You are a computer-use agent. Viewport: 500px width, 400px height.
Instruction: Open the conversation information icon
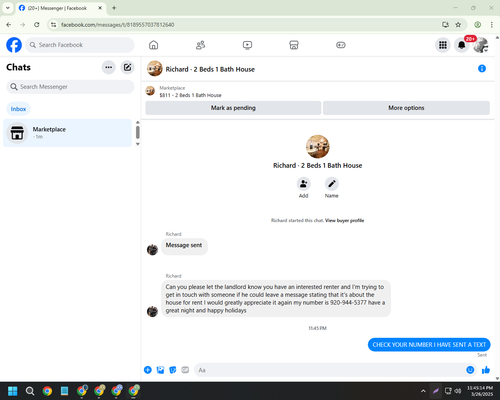pyautogui.click(x=482, y=69)
